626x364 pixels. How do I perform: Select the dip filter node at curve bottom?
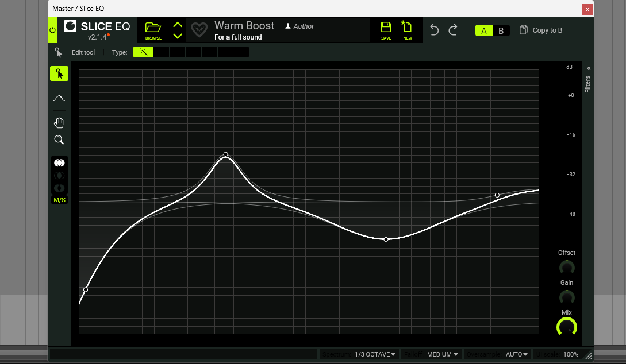[386, 239]
